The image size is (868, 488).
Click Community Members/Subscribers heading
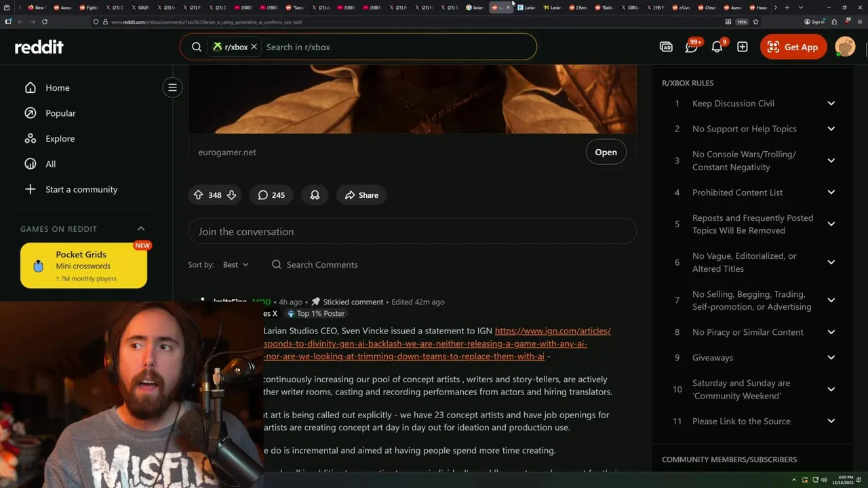click(x=729, y=460)
